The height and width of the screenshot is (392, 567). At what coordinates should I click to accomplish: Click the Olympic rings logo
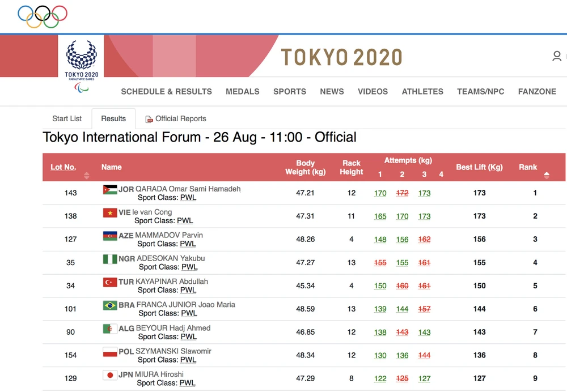click(x=43, y=16)
